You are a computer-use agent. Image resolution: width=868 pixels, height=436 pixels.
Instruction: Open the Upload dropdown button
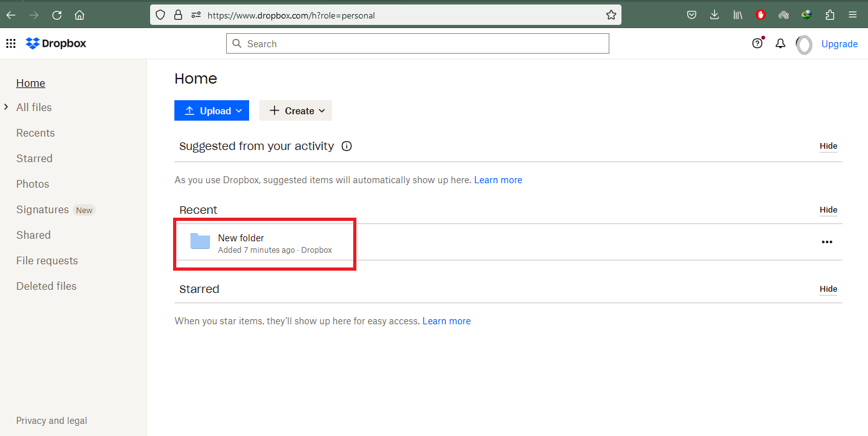(x=211, y=110)
